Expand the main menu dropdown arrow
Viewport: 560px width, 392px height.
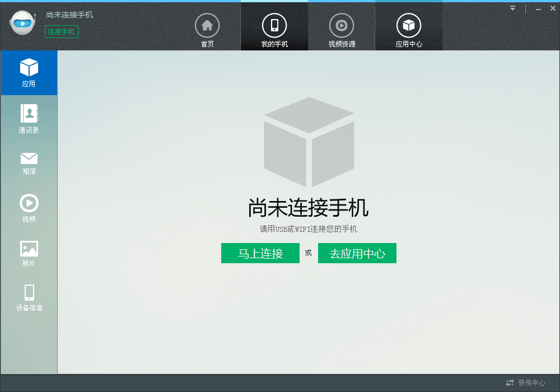512,8
